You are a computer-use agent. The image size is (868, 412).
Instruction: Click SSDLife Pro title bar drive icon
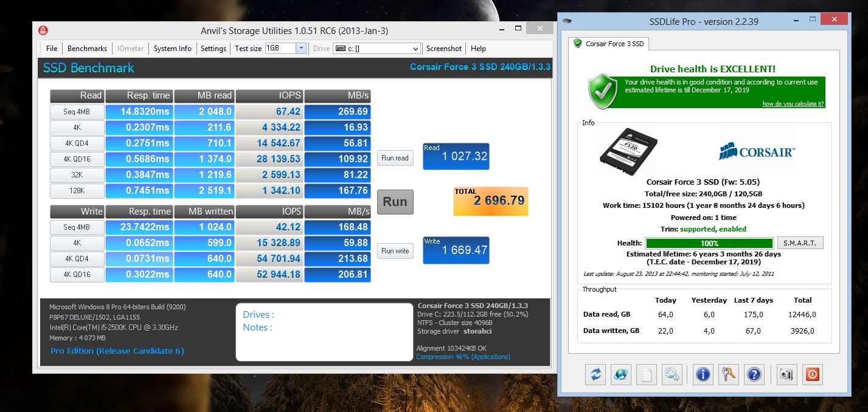click(x=567, y=22)
